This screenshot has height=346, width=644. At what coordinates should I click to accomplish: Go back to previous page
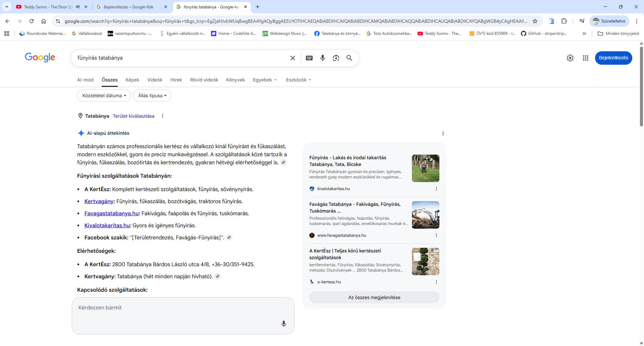[x=7, y=21]
